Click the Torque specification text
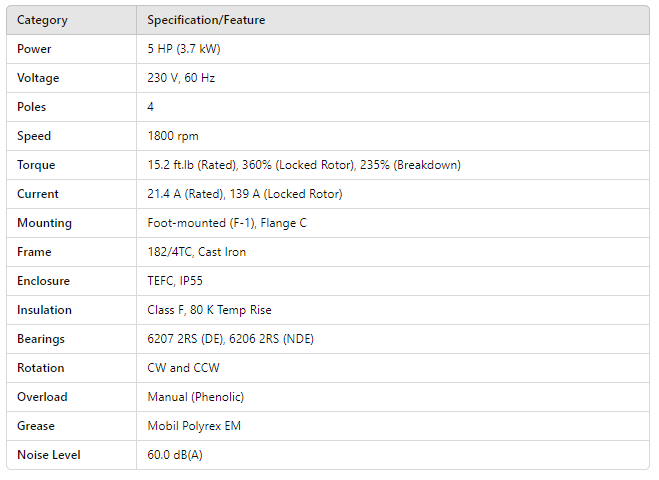The height and width of the screenshot is (480, 659). pos(304,165)
